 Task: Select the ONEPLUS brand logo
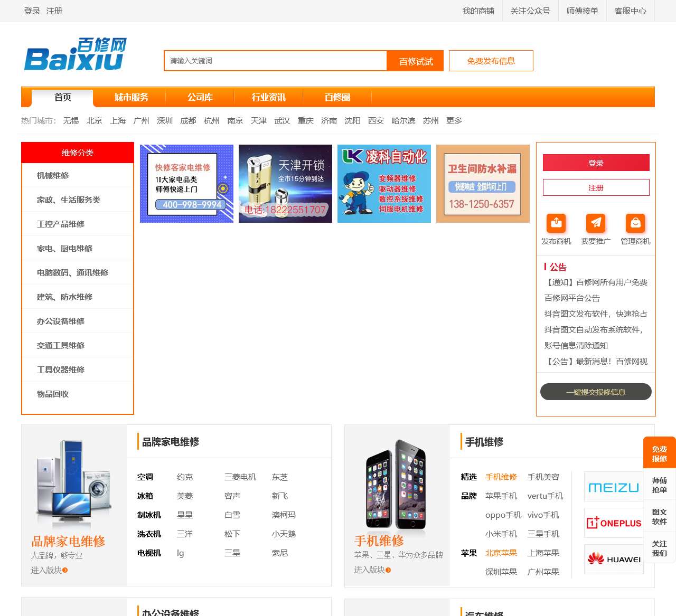point(613,523)
